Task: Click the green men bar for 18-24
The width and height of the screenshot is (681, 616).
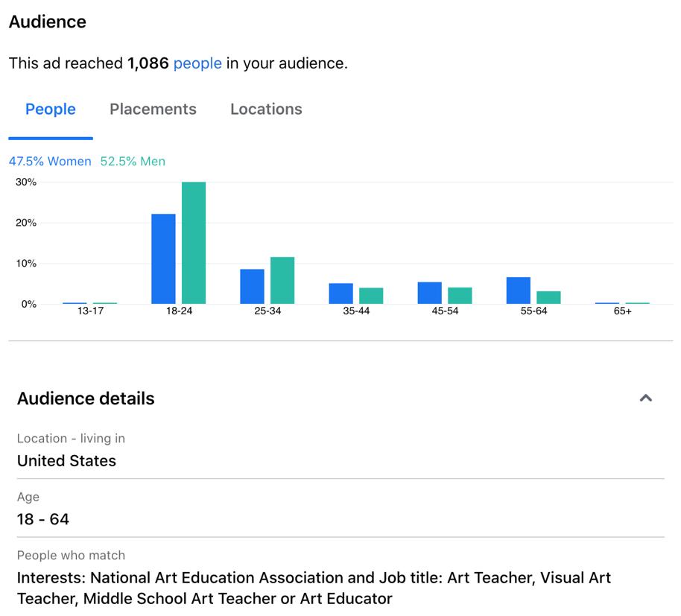Action: (194, 243)
